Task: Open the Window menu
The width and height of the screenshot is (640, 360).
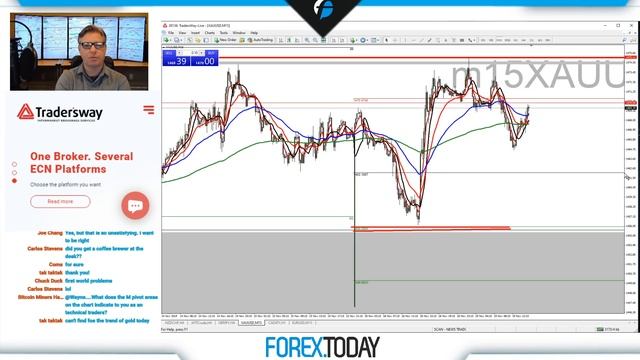Action: point(239,33)
